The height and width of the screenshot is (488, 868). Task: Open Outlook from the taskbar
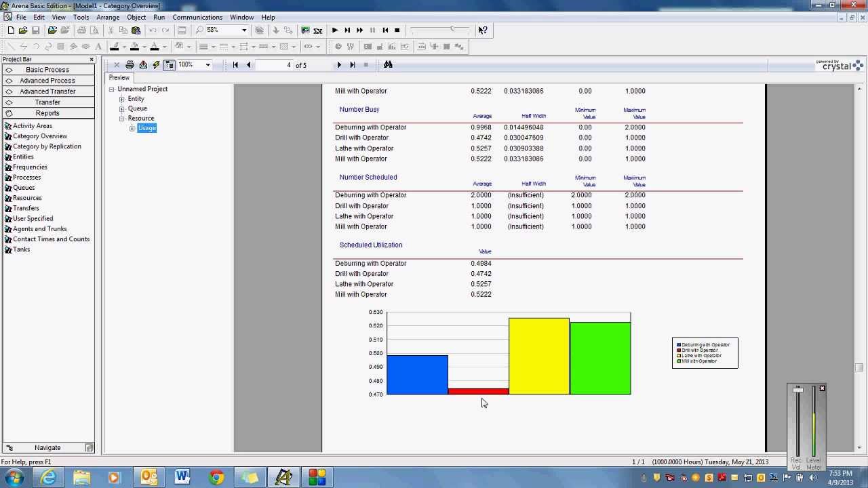coord(149,478)
